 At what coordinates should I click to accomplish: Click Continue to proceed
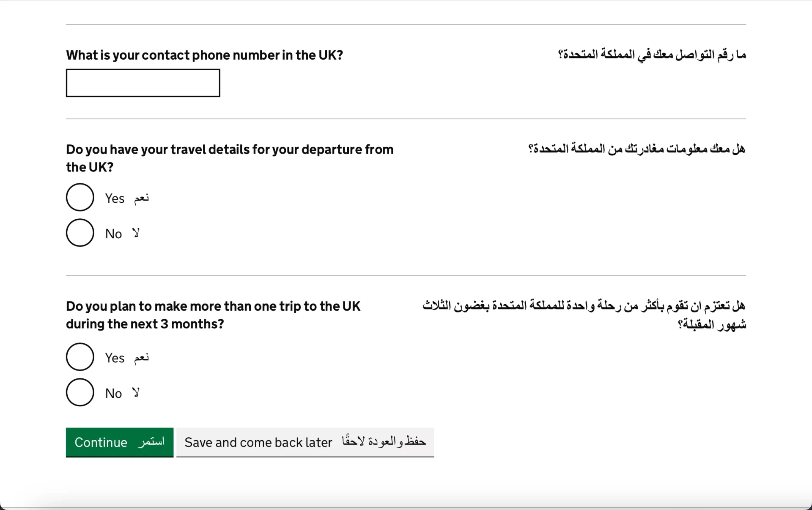pos(119,442)
